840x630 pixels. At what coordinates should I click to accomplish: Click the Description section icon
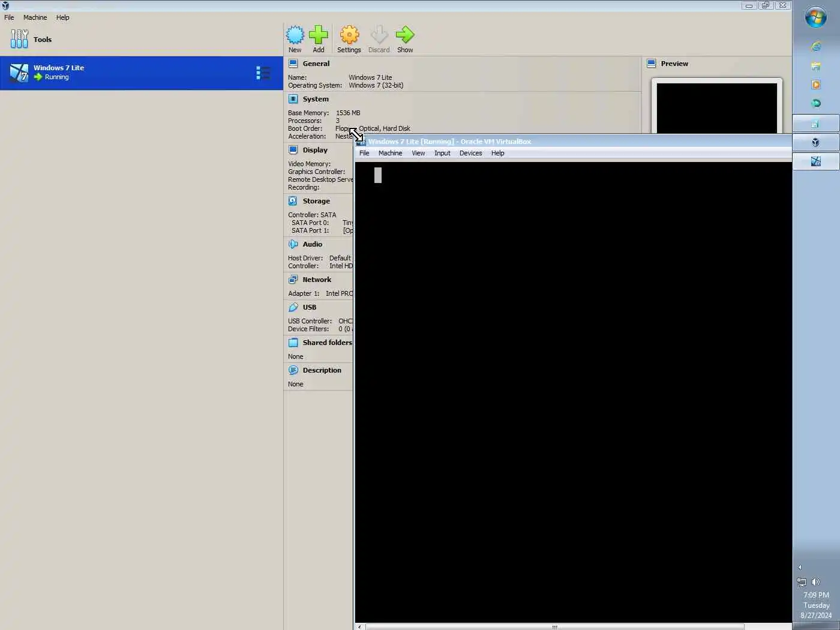pyautogui.click(x=293, y=370)
